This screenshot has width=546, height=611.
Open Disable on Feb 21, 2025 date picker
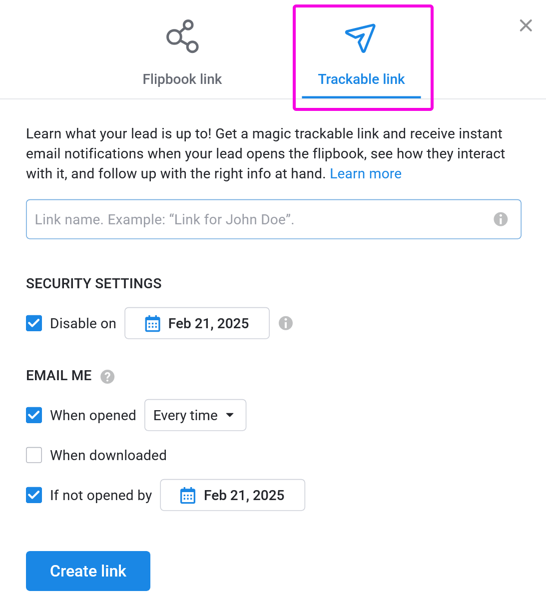tap(197, 323)
